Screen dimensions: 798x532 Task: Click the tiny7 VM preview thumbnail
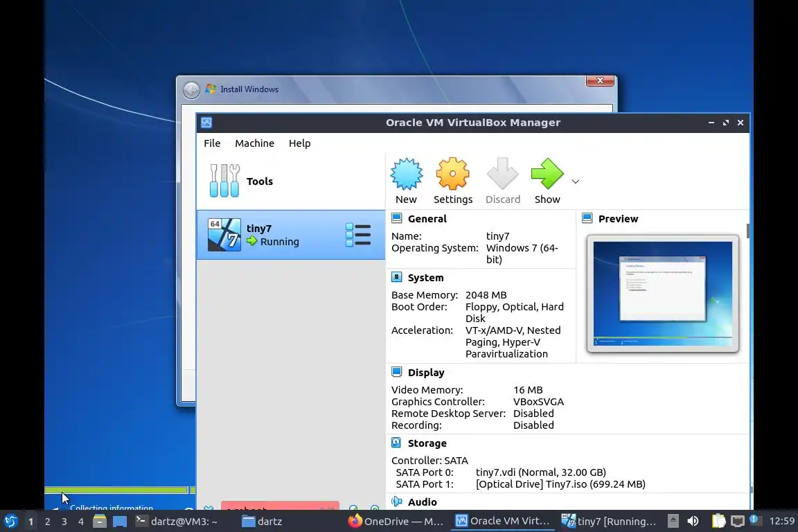663,294
